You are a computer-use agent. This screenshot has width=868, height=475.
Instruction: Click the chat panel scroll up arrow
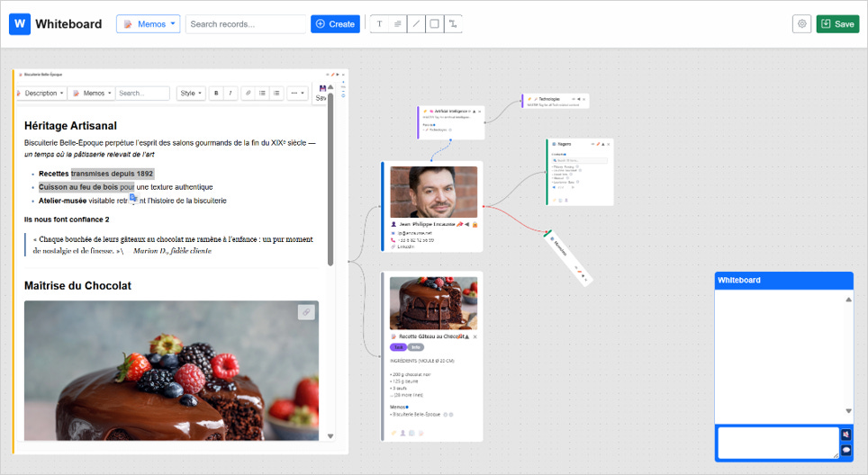coord(848,300)
